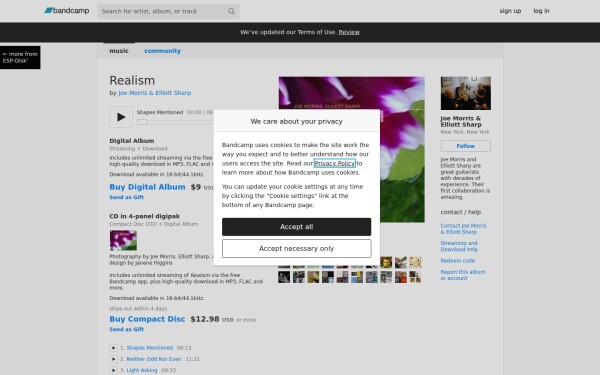Click the Accept all cookies button
This screenshot has height=375, width=600.
[297, 227]
